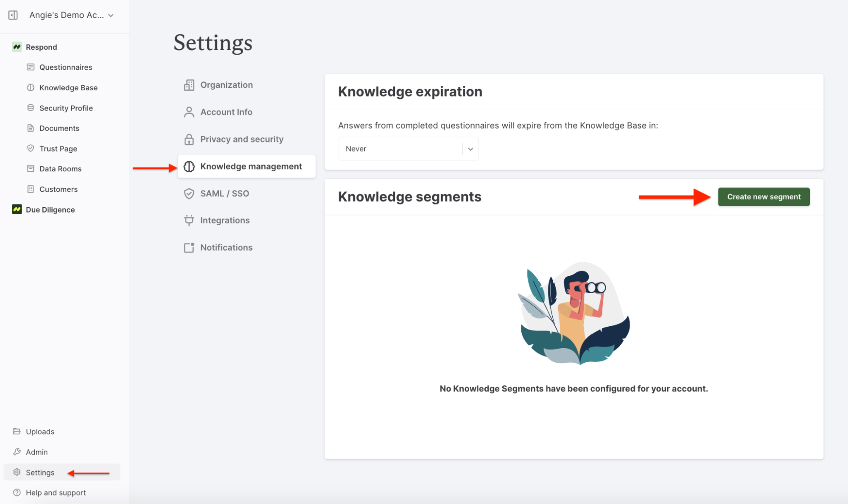Click the Settings gear icon in sidebar
848x504 pixels.
pyautogui.click(x=17, y=472)
